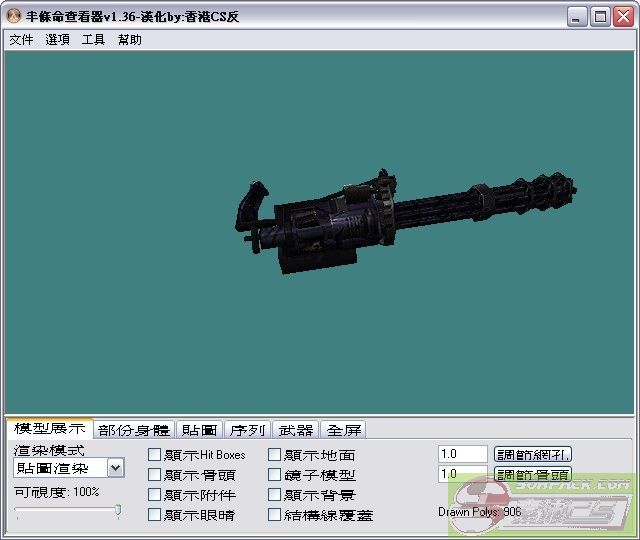Image resolution: width=640 pixels, height=540 pixels.
Task: Click the 可視度 opacity slider handle
Action: click(x=118, y=510)
